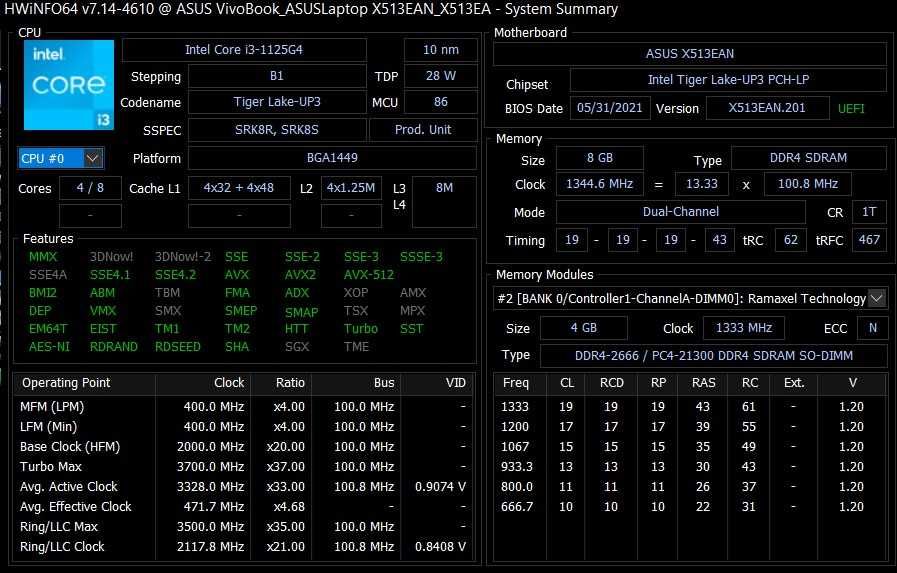Click the MCU value 86
Screen dimensions: 897x573
point(440,102)
